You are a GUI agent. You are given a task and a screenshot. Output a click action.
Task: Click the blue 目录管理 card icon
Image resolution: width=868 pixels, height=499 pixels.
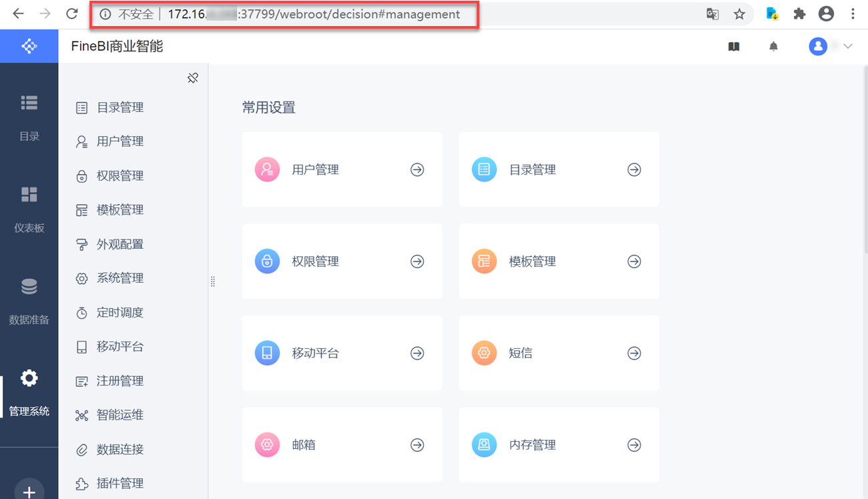484,169
